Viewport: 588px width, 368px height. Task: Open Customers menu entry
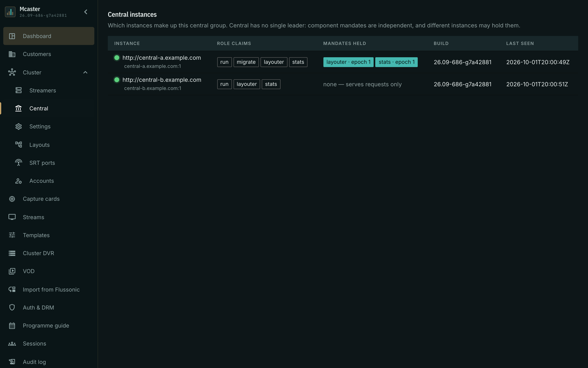click(49, 54)
